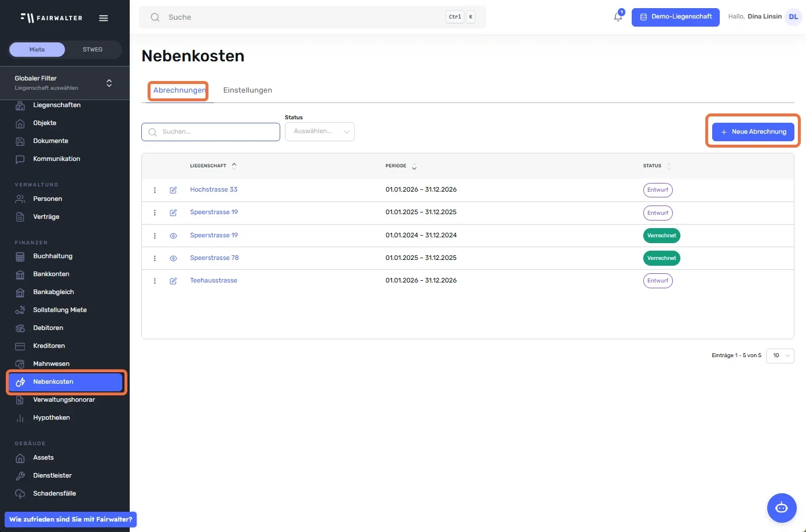Open the Teehausstrasse property link
806x532 pixels.
[x=214, y=281]
